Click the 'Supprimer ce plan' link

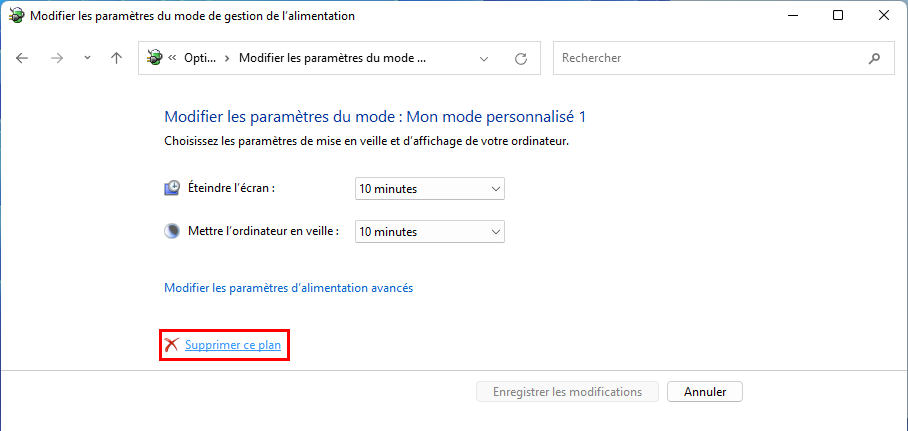pyautogui.click(x=233, y=345)
